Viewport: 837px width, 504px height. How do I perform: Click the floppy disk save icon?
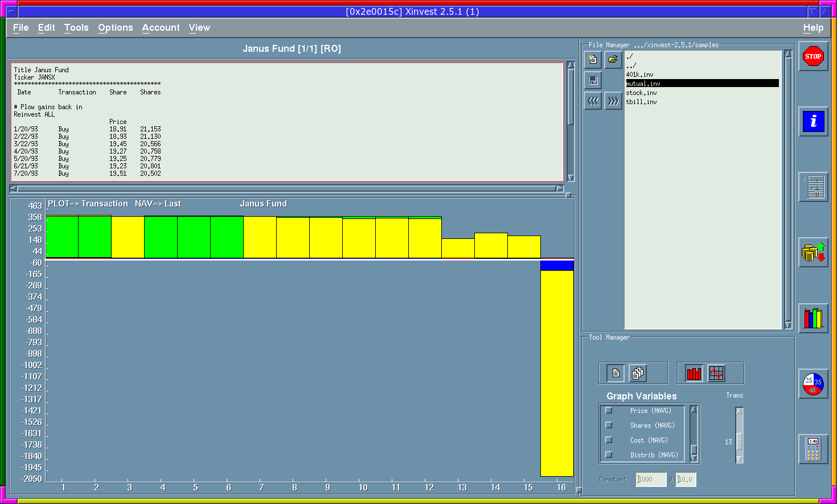593,80
